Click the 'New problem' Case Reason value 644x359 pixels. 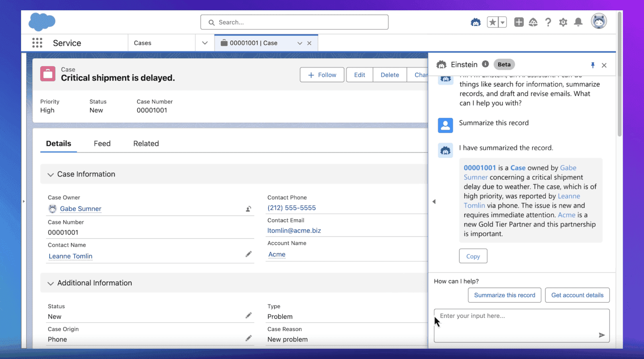click(x=288, y=339)
